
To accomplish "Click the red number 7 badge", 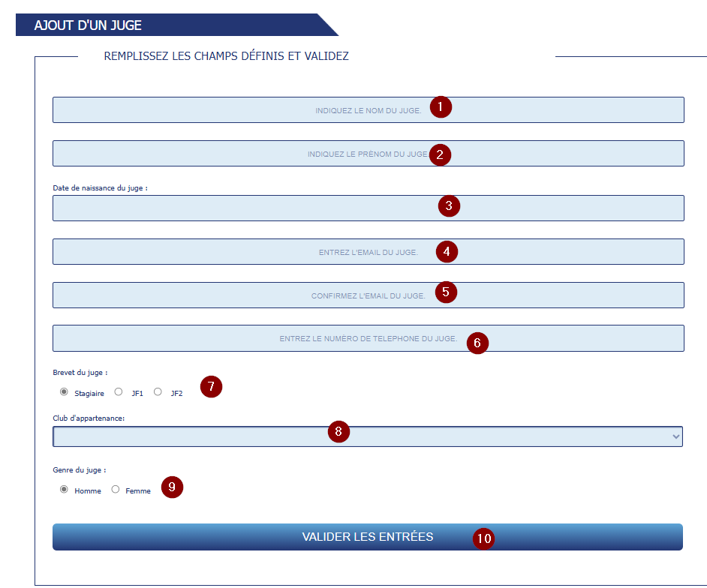I will (212, 387).
